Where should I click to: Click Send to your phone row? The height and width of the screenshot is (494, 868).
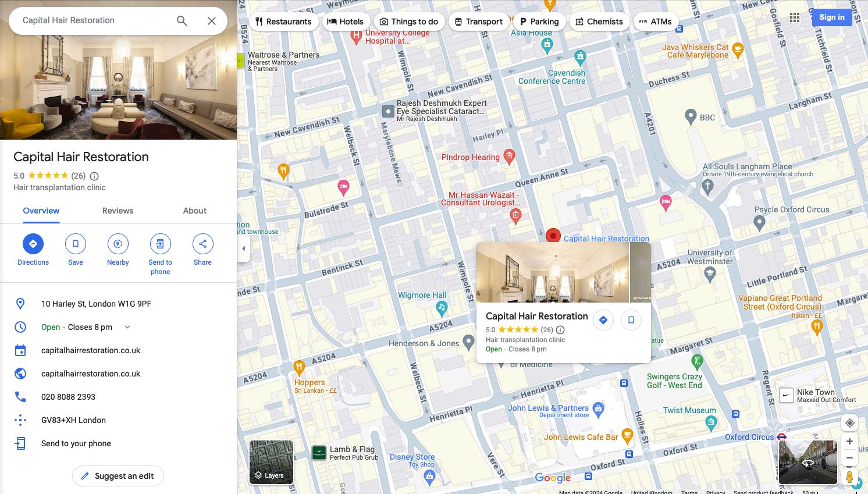click(x=118, y=443)
